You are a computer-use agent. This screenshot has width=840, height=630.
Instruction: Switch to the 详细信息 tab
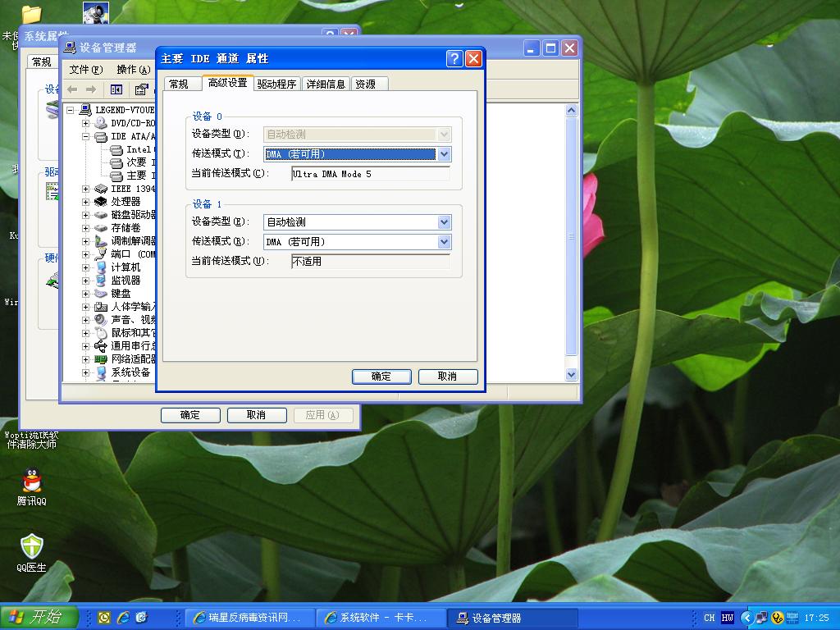click(x=326, y=84)
